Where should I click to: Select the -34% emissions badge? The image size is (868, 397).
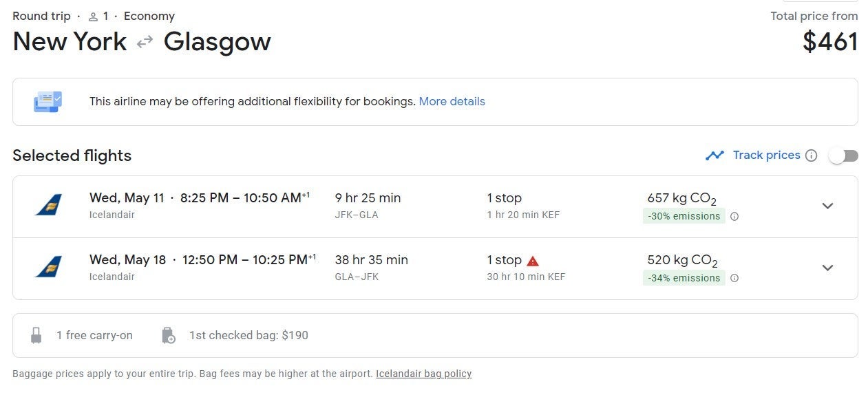pyautogui.click(x=684, y=278)
